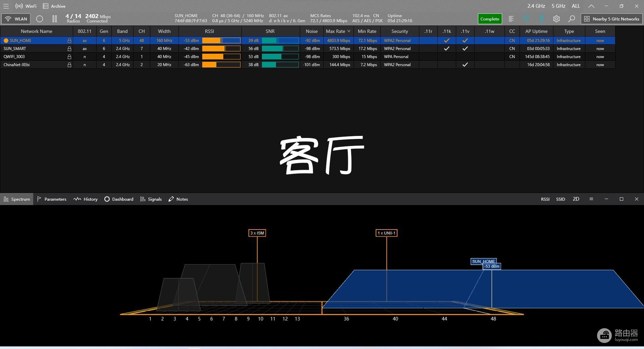
Task: Open Nearby 5 GHz Networks dropdown
Action: tap(612, 19)
